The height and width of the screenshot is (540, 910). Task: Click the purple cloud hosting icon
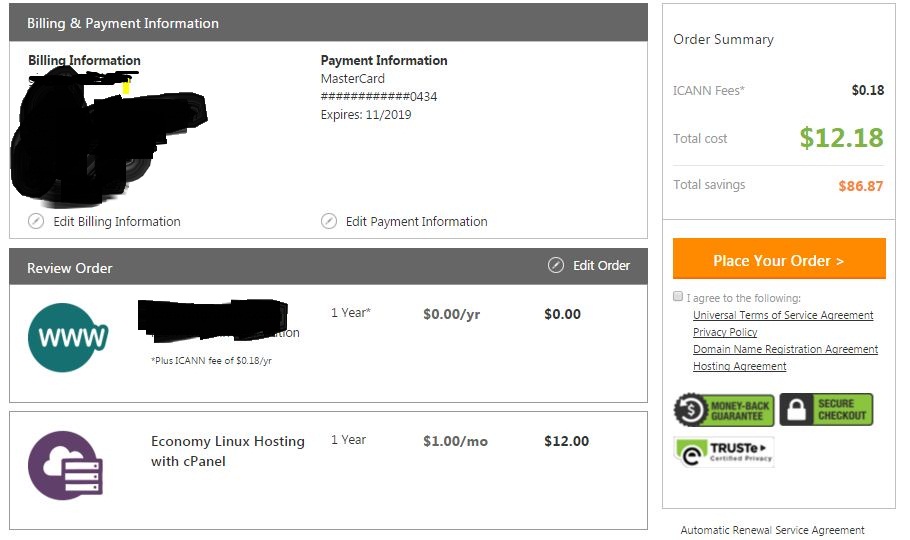pos(67,465)
